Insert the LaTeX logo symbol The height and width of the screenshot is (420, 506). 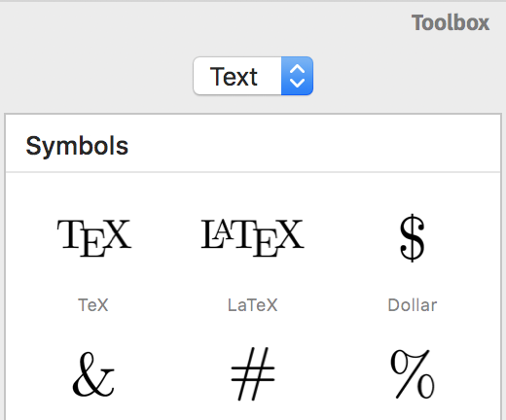(253, 238)
